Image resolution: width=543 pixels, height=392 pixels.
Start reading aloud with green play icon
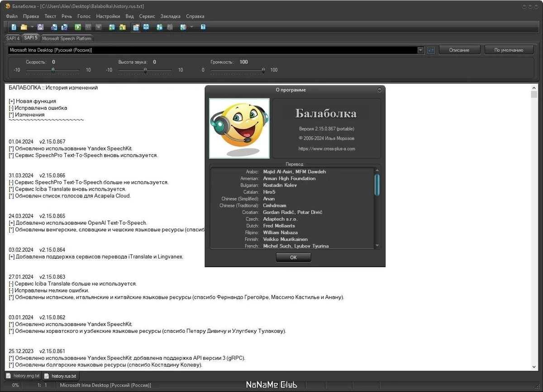[x=78, y=27]
